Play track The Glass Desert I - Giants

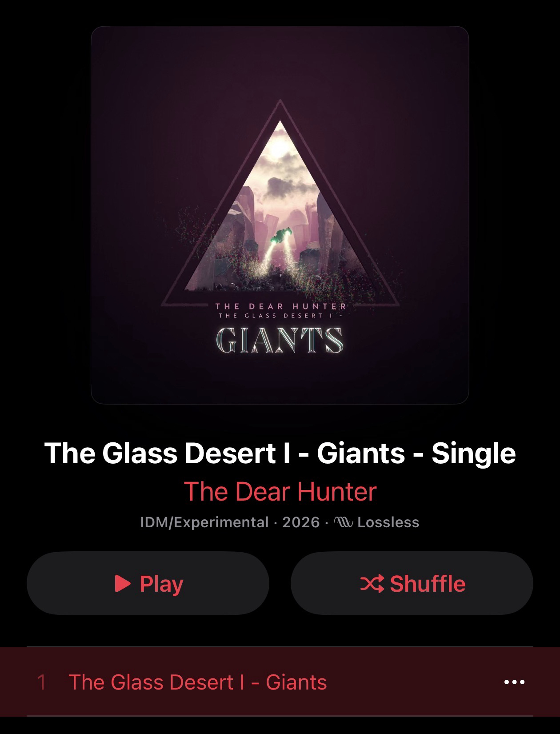[280, 682]
